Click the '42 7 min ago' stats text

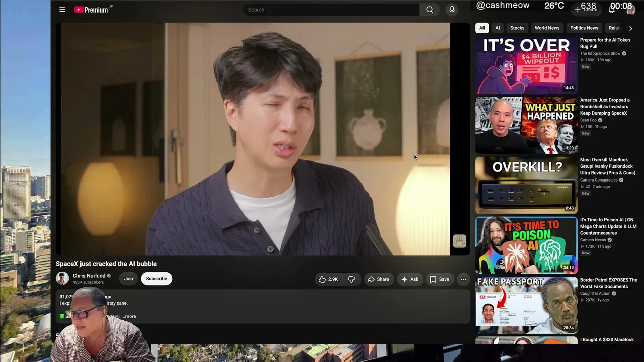595,187
